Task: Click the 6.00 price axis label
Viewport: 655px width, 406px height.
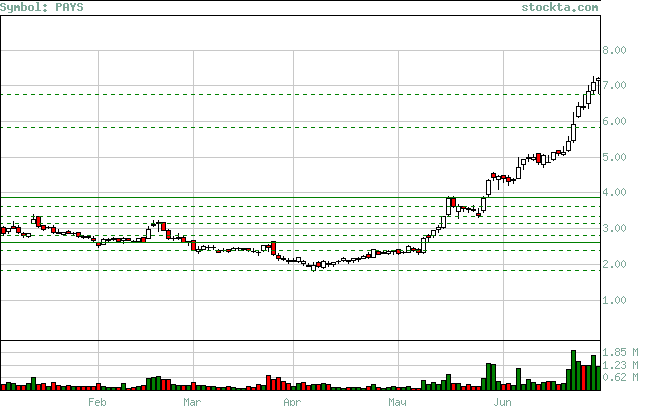Action: click(614, 121)
